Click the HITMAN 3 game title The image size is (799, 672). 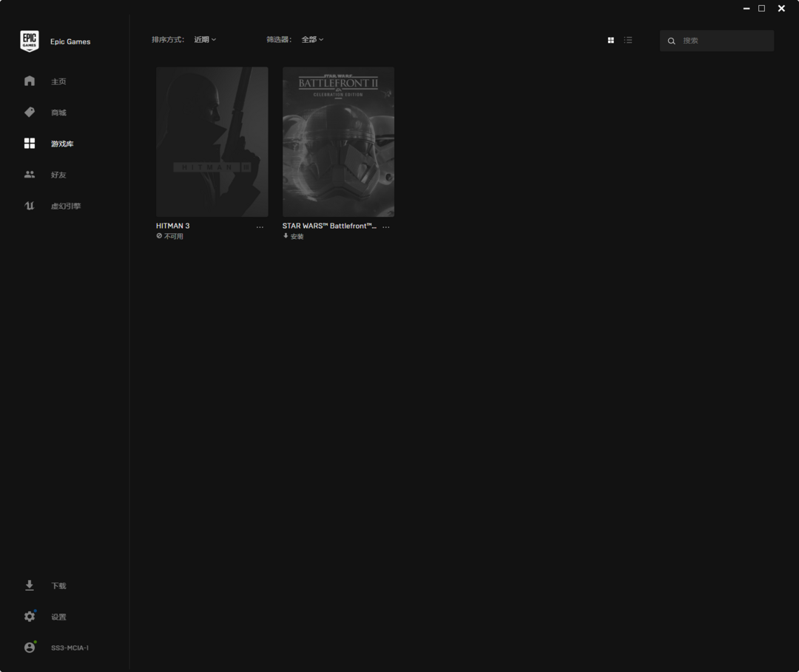172,226
